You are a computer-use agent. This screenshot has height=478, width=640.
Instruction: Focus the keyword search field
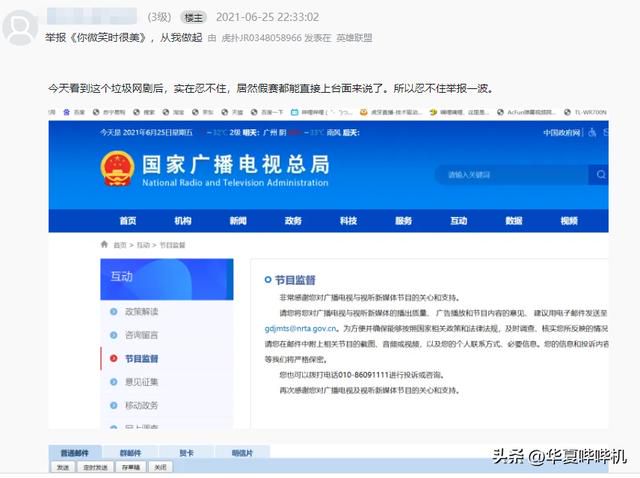[512, 175]
